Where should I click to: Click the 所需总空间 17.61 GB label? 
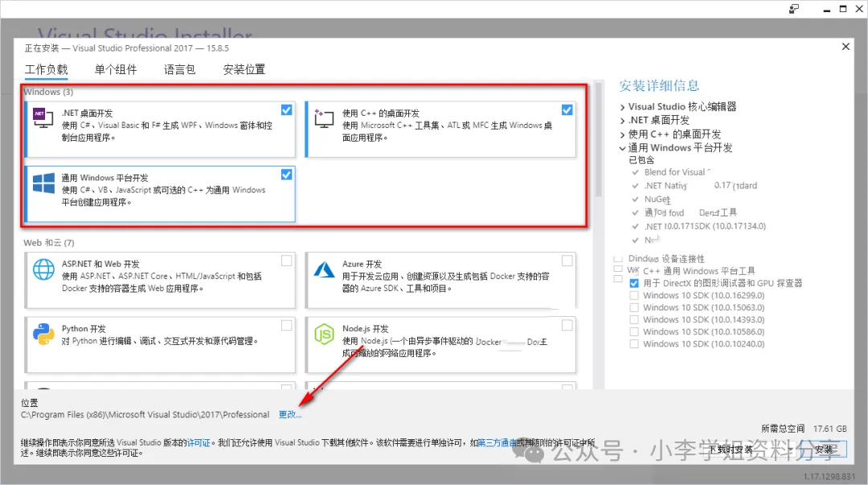pos(804,429)
